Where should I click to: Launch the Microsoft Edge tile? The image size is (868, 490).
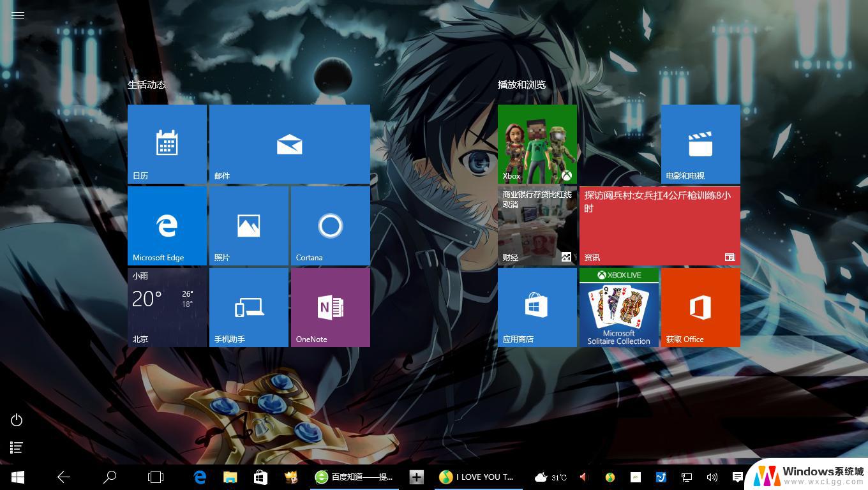[167, 226]
